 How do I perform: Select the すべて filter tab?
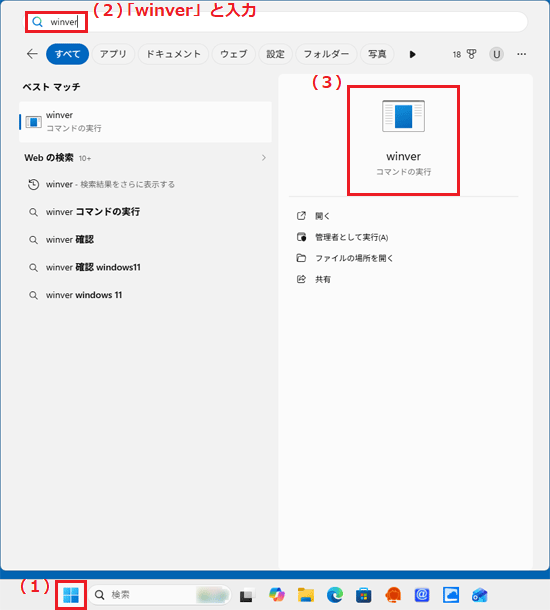(x=67, y=54)
